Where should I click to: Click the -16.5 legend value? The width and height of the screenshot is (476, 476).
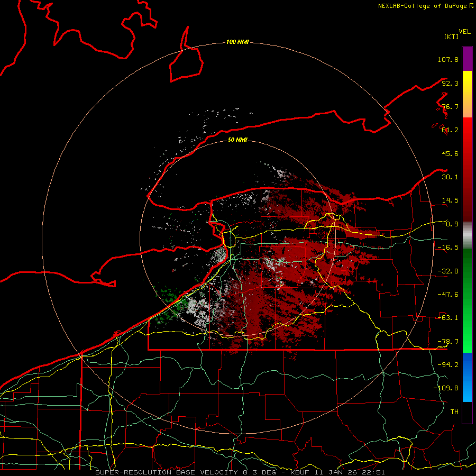448,248
